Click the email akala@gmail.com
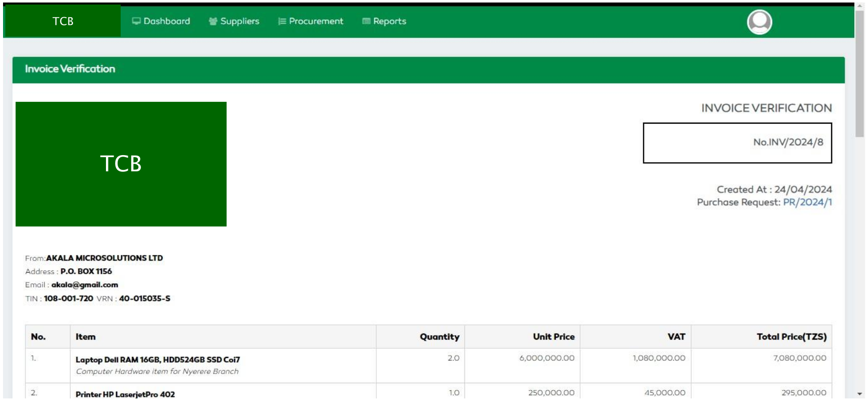This screenshot has height=404, width=868. coord(85,285)
